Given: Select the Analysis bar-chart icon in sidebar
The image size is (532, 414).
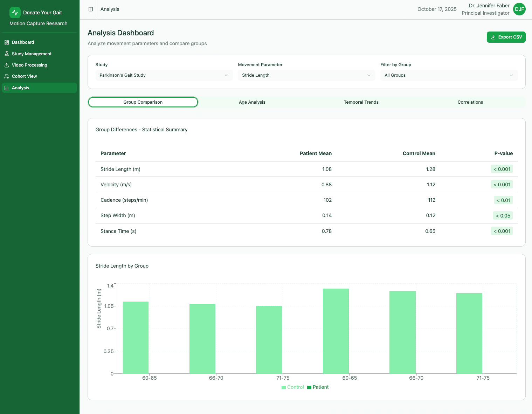Looking at the screenshot, I should tap(7, 88).
